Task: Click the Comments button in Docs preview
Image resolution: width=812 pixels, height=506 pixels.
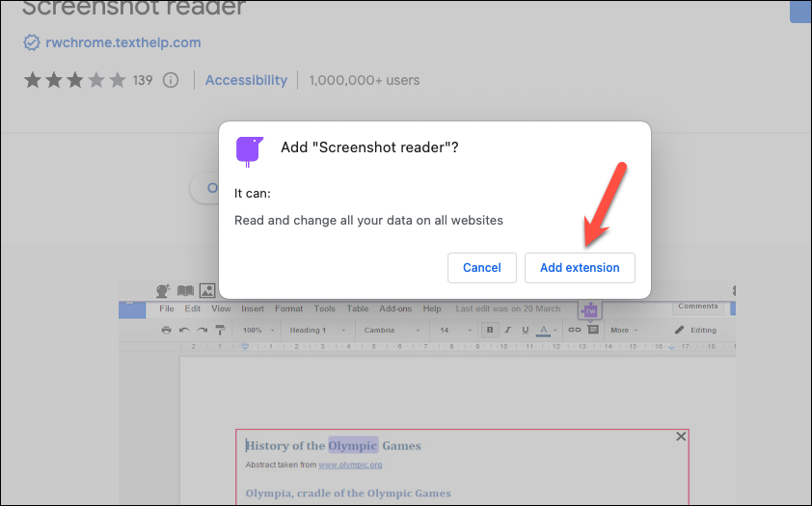Action: point(698,306)
